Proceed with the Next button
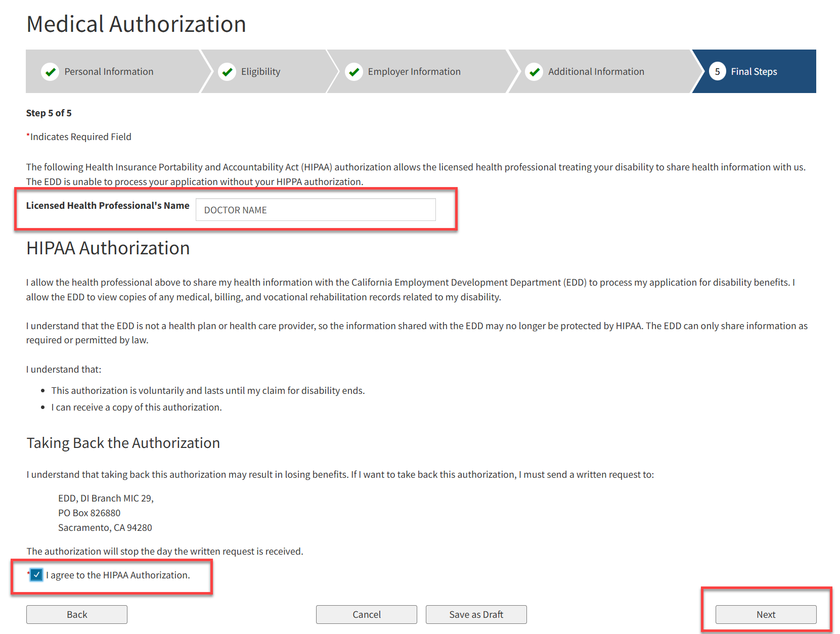840x634 pixels. (765, 614)
